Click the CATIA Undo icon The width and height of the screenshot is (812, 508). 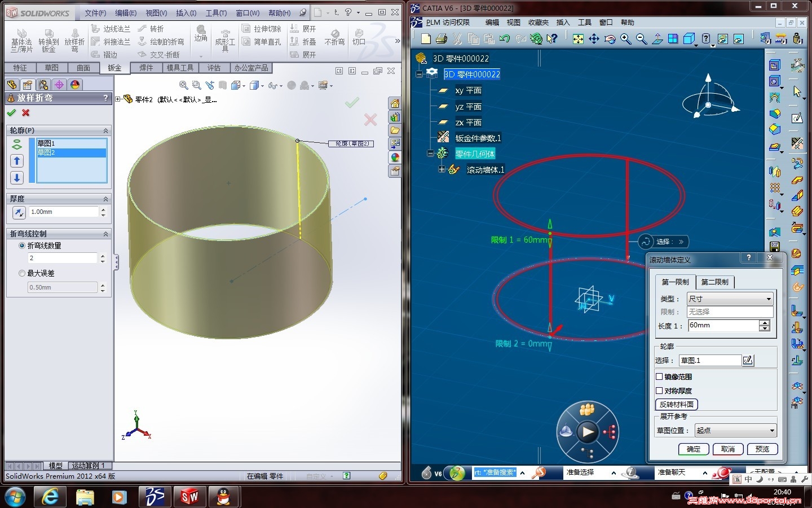505,38
